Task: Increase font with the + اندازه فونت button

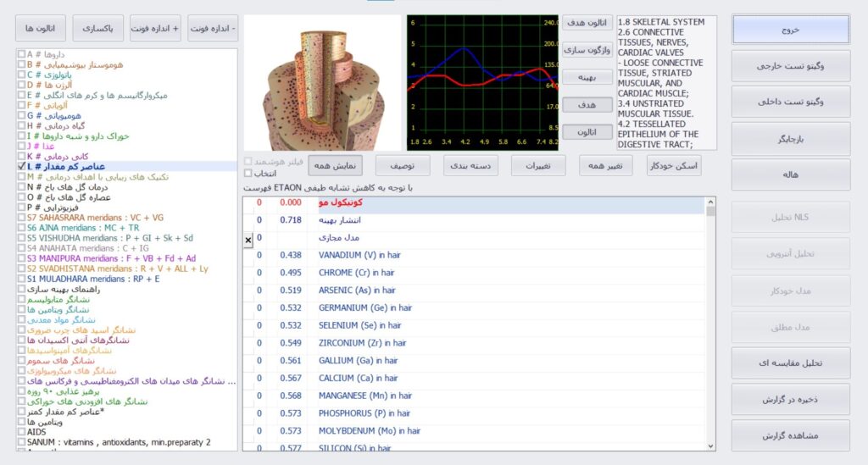Action: [x=155, y=28]
